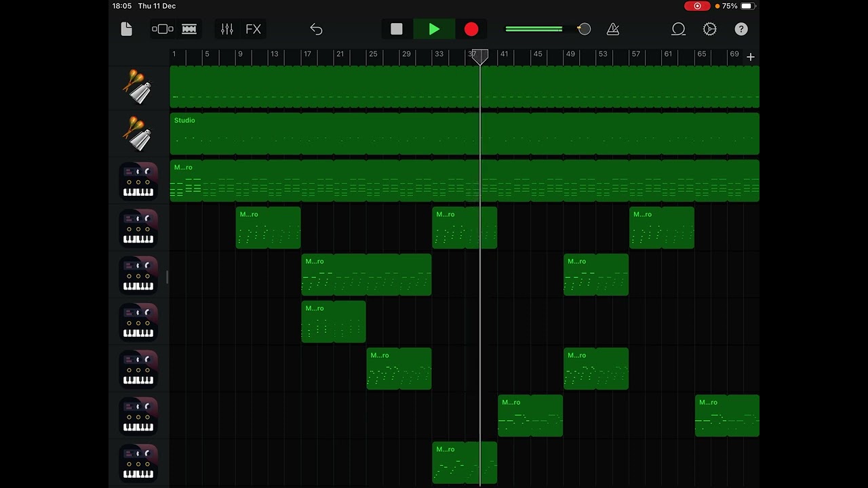Select seventh track region starting at bar 25
The height and width of the screenshot is (488, 868).
pyautogui.click(x=399, y=369)
